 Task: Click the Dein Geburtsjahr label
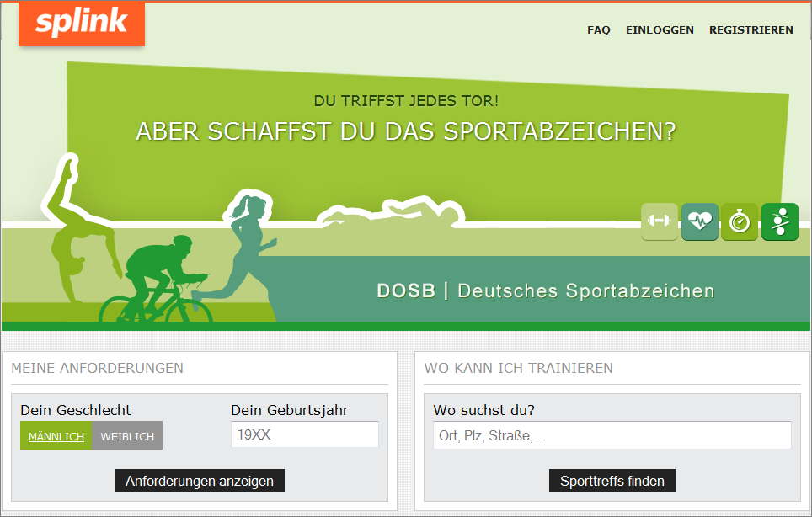290,410
